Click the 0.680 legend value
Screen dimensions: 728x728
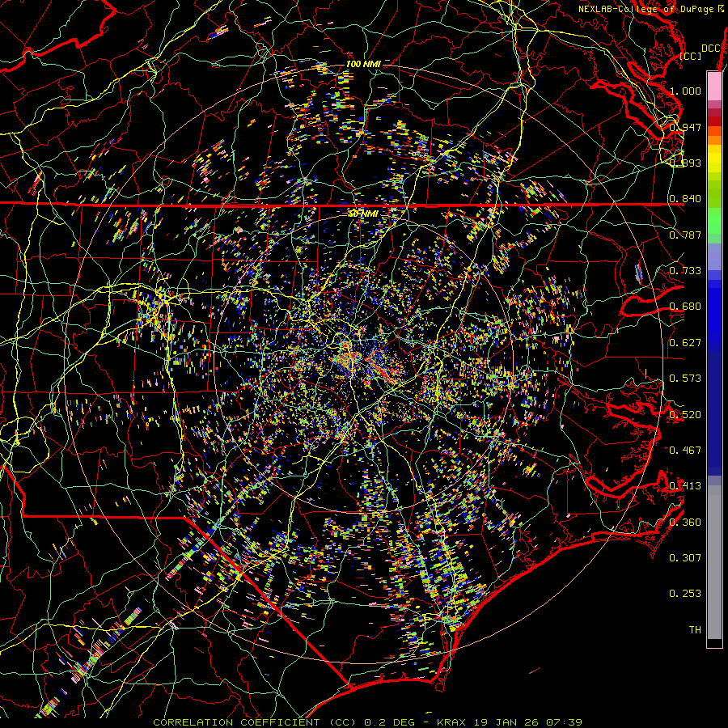pyautogui.click(x=685, y=307)
